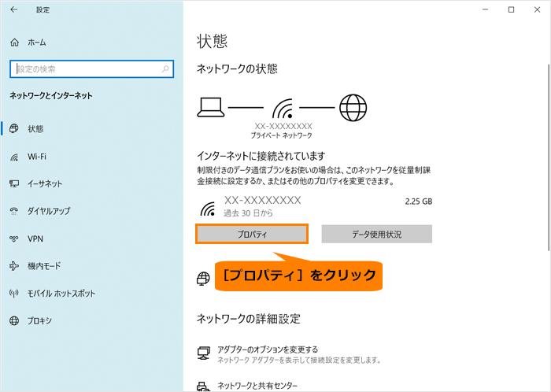The width and height of the screenshot is (551, 392).
Task: Open イーサネット settings page
Action: [45, 183]
